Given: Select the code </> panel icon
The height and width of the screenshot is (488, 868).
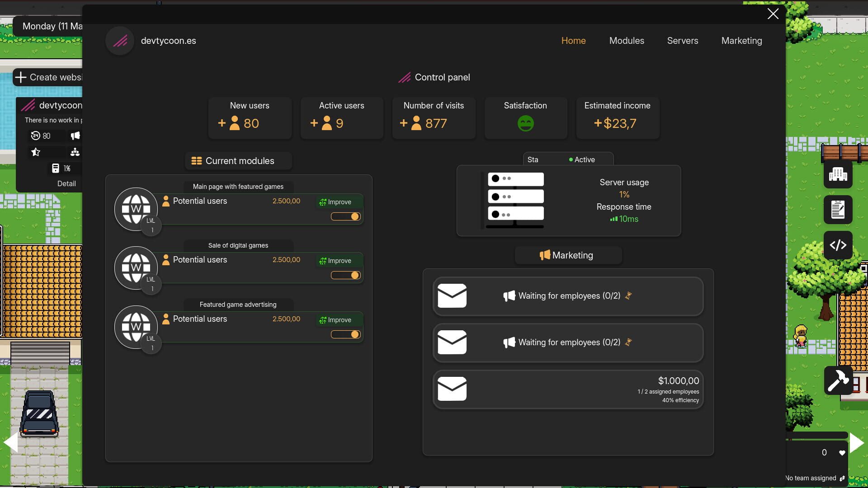Looking at the screenshot, I should [x=838, y=245].
